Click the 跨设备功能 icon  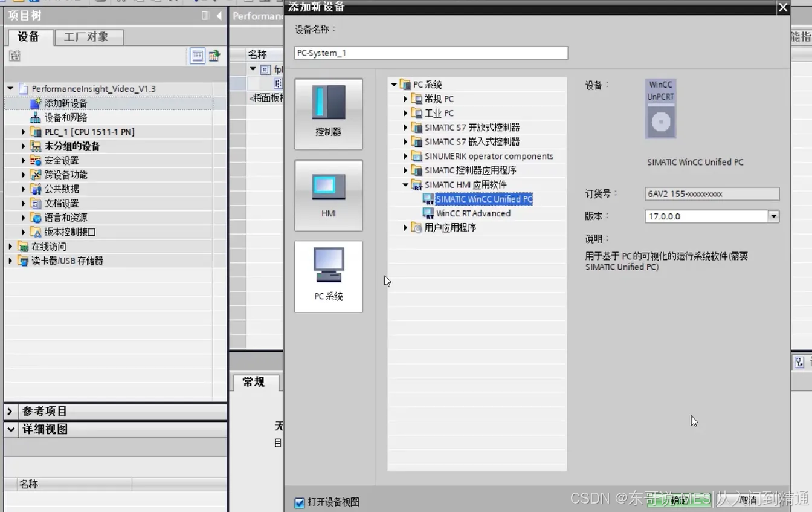(x=36, y=175)
